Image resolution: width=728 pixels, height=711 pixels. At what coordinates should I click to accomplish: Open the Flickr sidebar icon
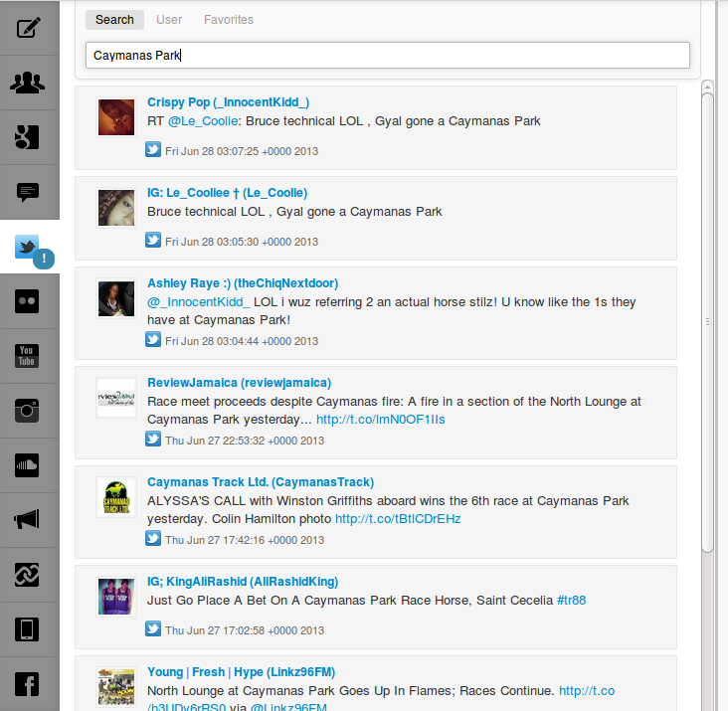point(27,301)
